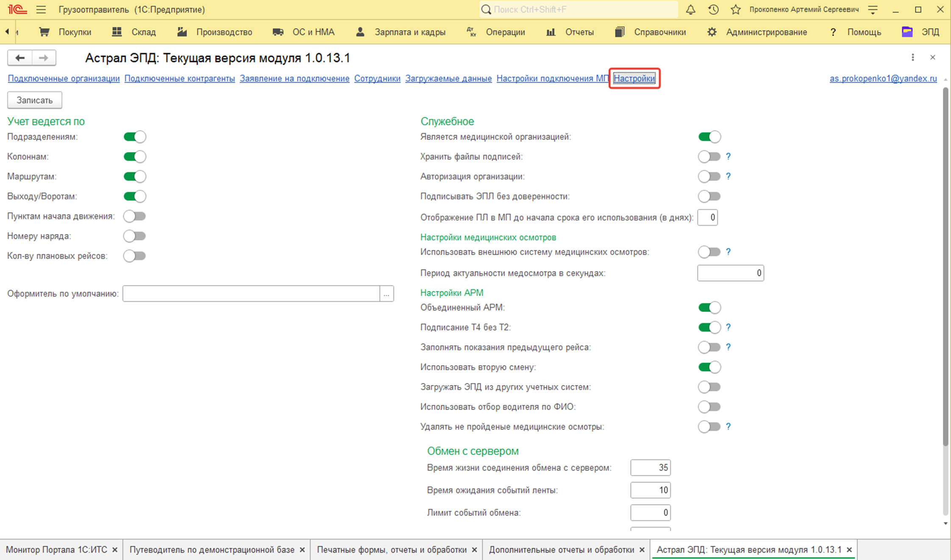This screenshot has width=951, height=560.
Task: Open notifications bell
Action: (690, 9)
